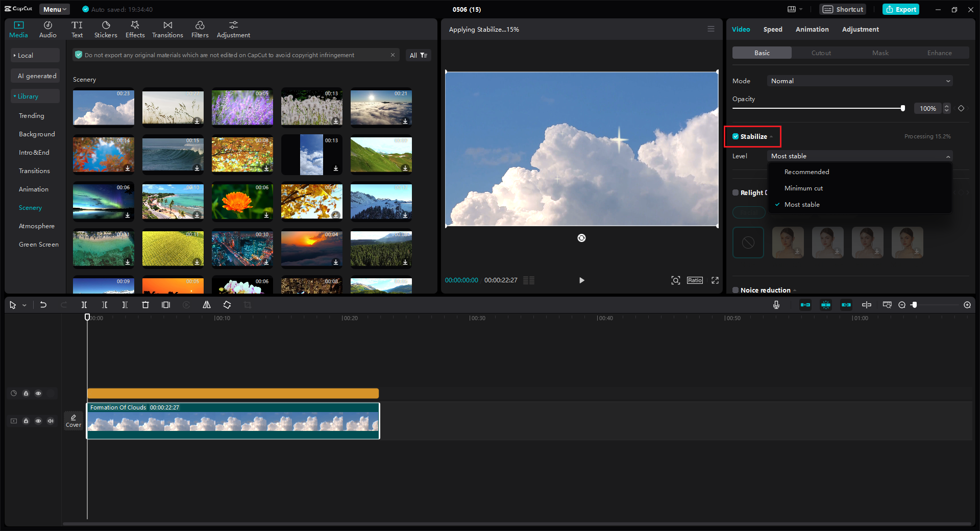
Task: Click the Mirror (flip horizontal) icon
Action: [x=207, y=305]
